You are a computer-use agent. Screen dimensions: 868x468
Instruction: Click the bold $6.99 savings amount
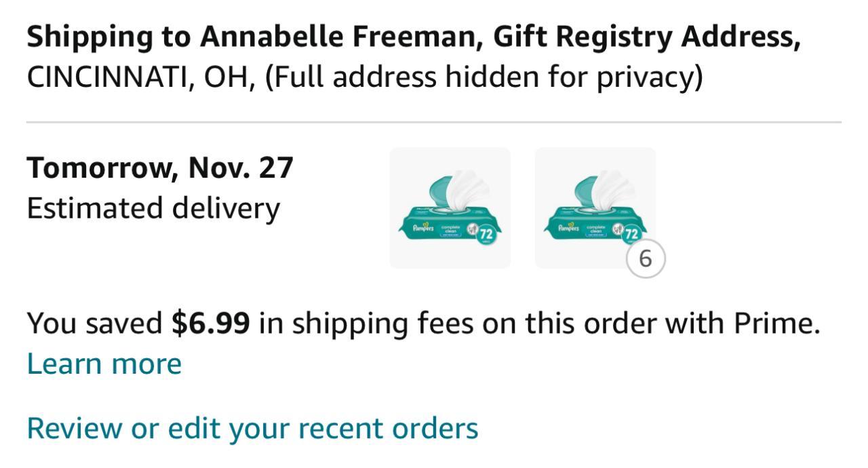click(x=211, y=324)
